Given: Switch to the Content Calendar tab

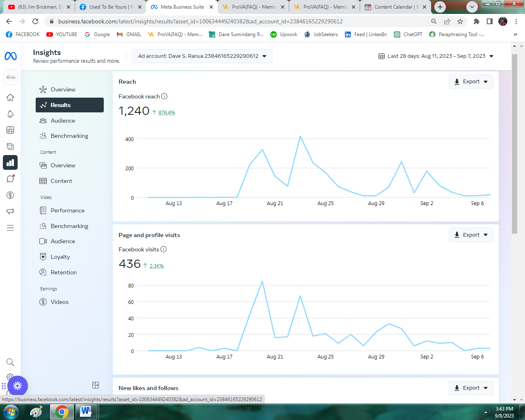Looking at the screenshot, I should point(396,7).
